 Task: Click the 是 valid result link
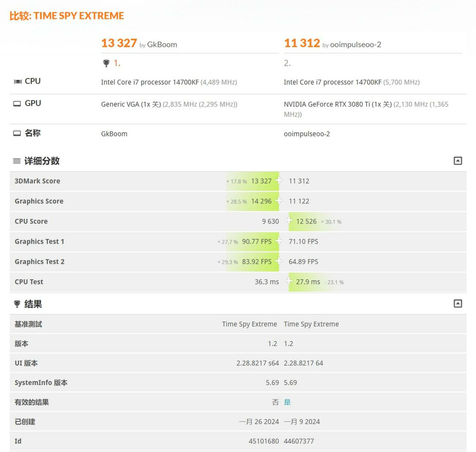pos(287,402)
